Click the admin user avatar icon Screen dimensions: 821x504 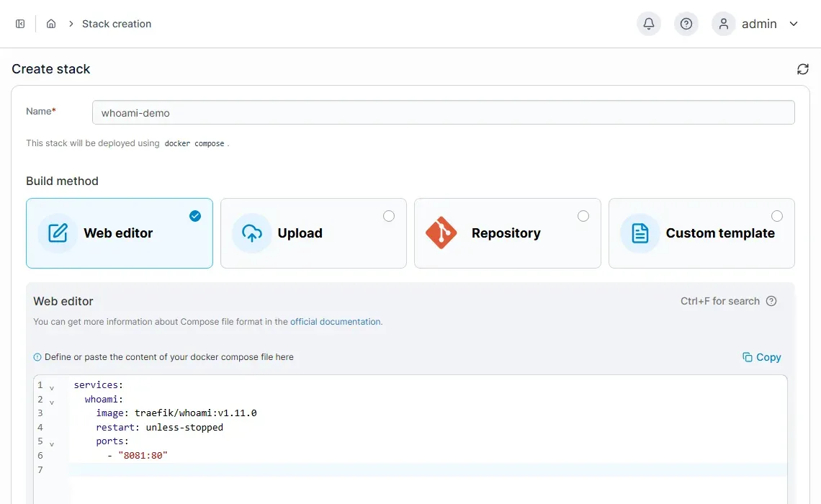tap(724, 24)
